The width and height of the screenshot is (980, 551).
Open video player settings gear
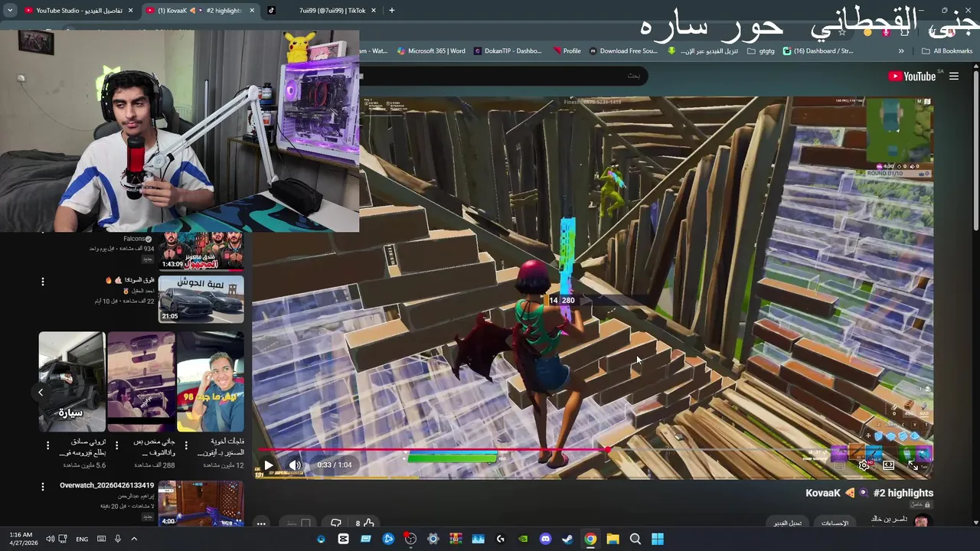coord(864,465)
